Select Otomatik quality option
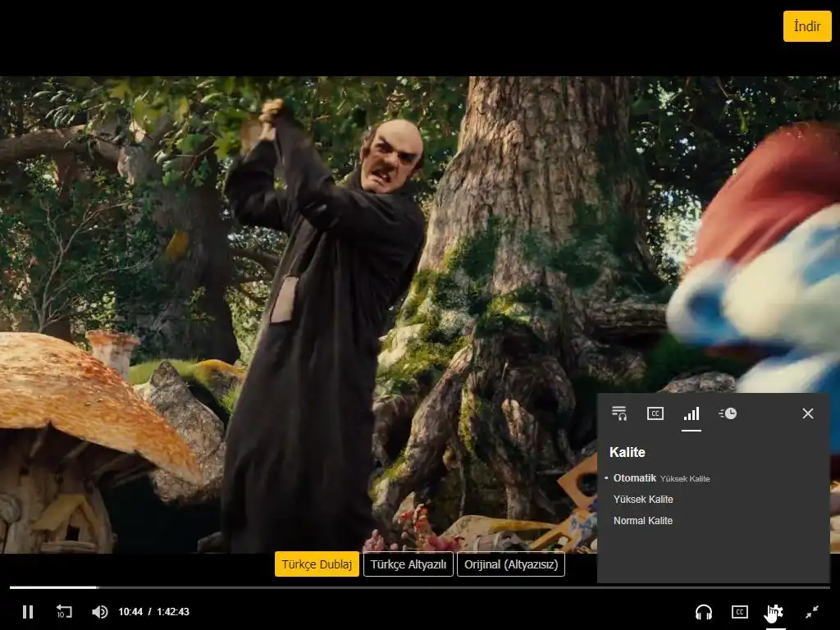Viewport: 840px width, 630px height. [x=662, y=478]
